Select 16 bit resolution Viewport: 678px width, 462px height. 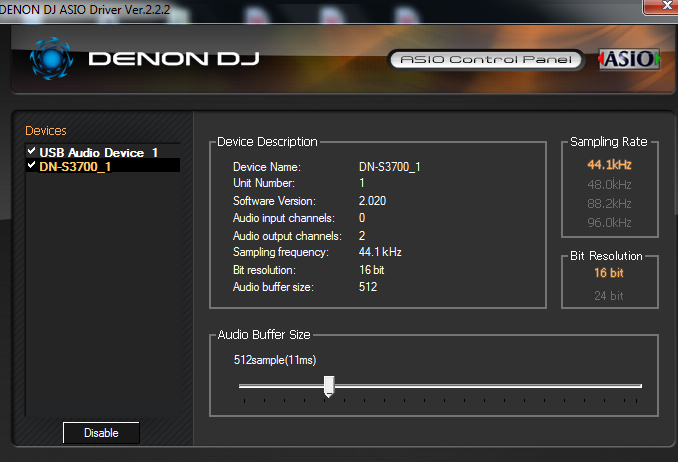[x=609, y=273]
